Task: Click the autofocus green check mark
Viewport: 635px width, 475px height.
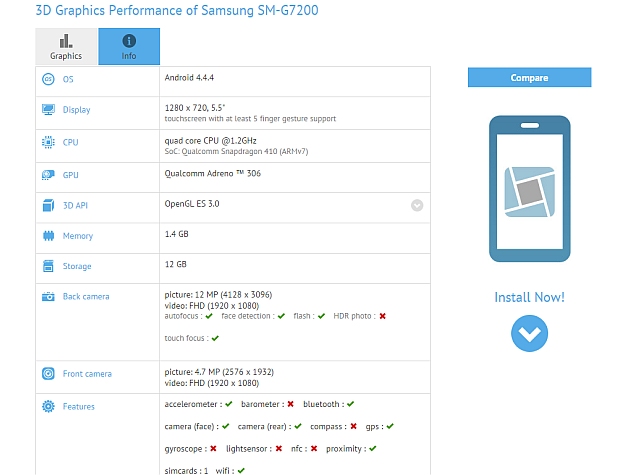Action: click(x=208, y=316)
